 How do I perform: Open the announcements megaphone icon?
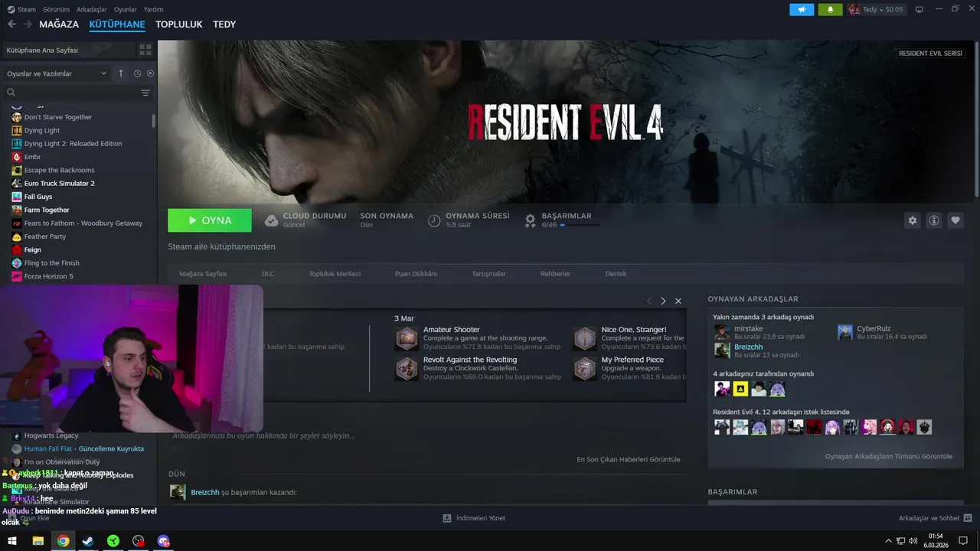(802, 9)
